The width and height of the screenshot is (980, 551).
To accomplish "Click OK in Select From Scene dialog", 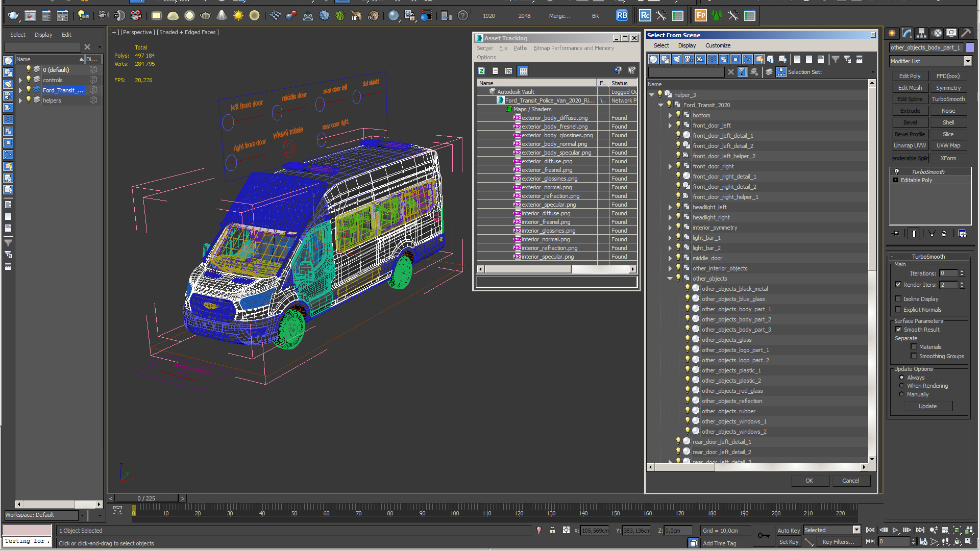I will point(809,481).
